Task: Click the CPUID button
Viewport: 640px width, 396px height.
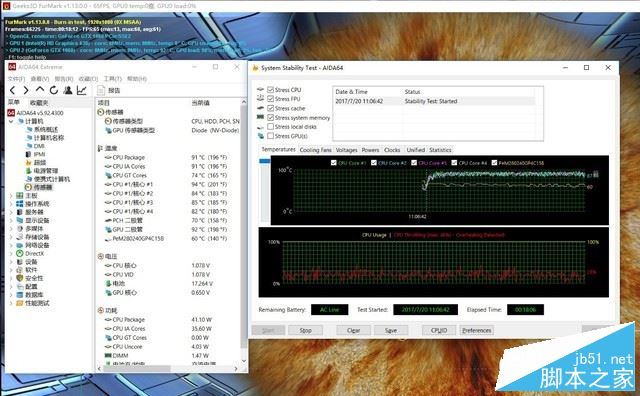Action: click(x=439, y=330)
